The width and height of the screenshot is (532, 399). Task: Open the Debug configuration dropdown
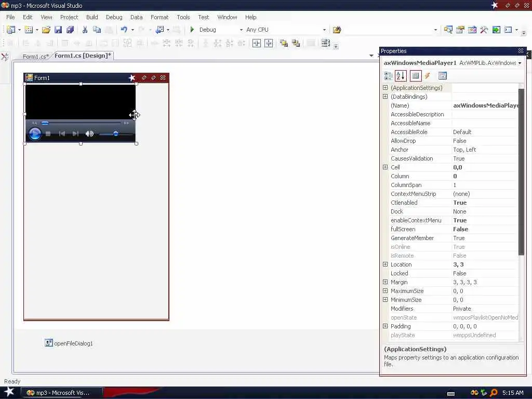[241, 30]
